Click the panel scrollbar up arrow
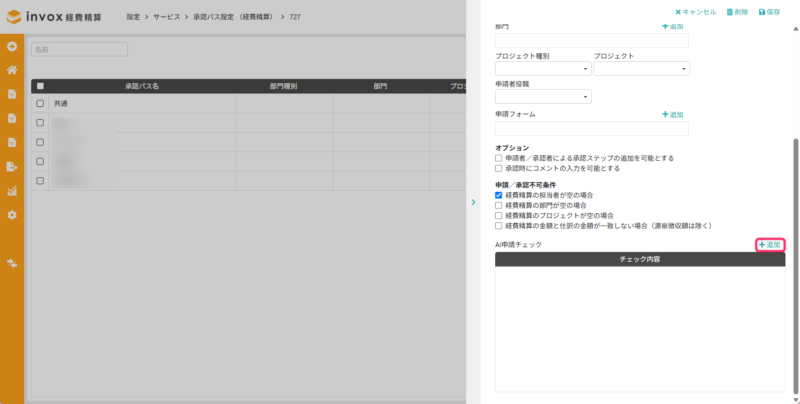 coord(796,29)
